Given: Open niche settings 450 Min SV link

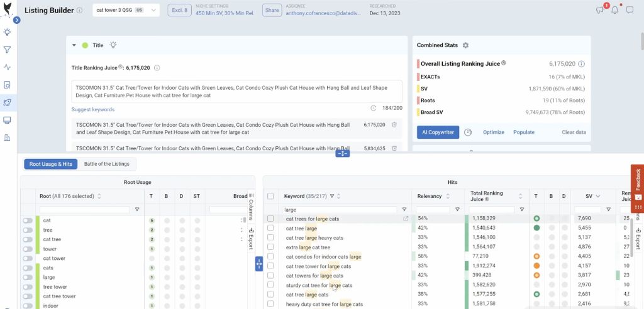Looking at the screenshot, I should (225, 13).
